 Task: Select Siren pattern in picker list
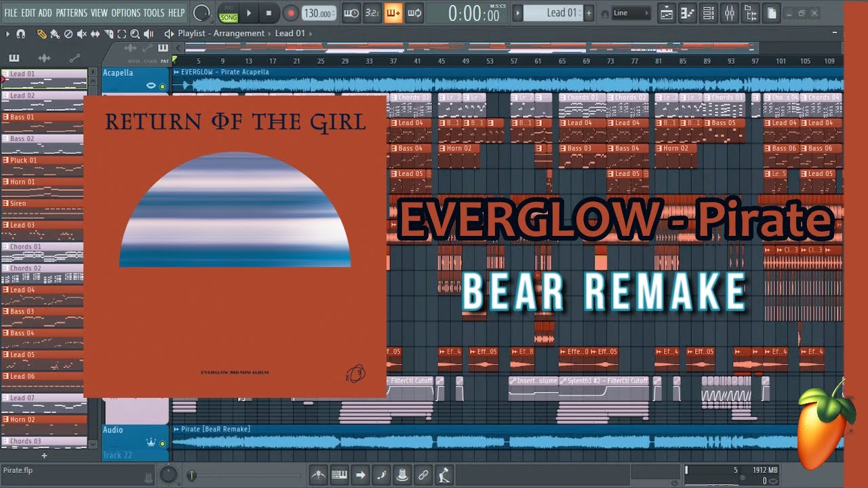point(44,209)
